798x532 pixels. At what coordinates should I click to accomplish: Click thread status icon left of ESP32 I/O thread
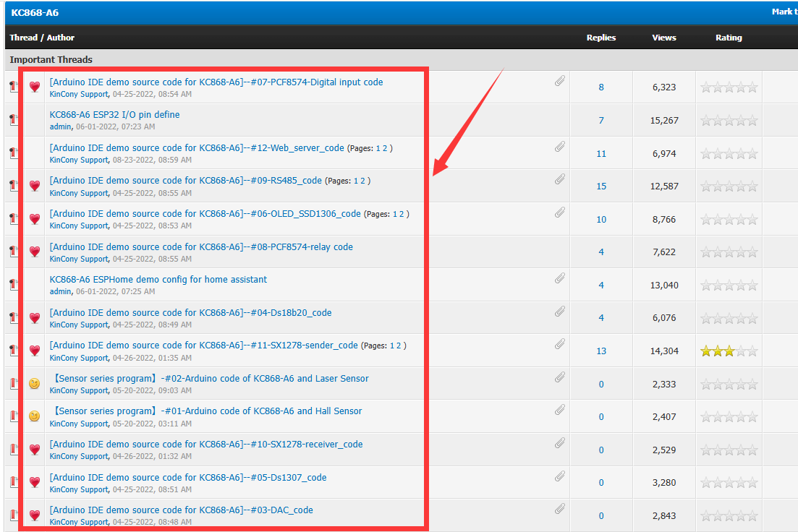coord(13,120)
